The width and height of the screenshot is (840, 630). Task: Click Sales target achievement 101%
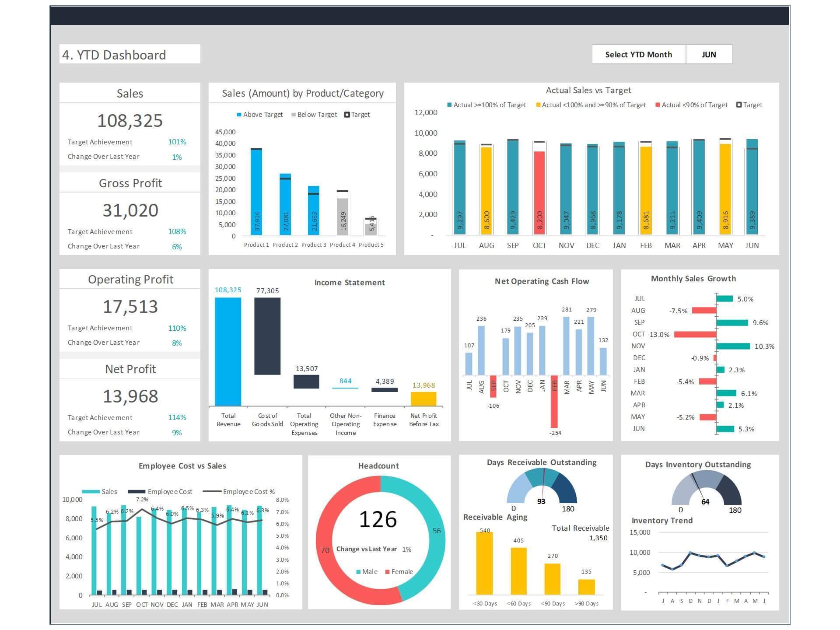(177, 142)
